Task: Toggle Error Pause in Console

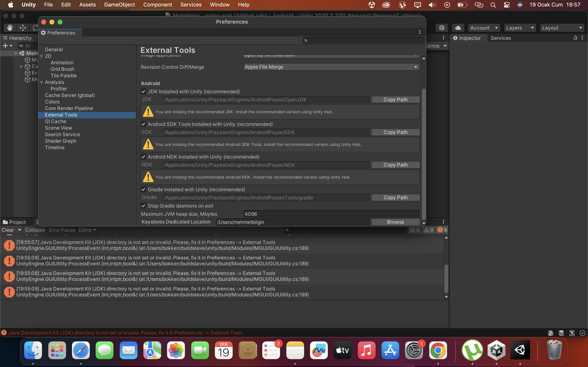Action: tap(62, 230)
